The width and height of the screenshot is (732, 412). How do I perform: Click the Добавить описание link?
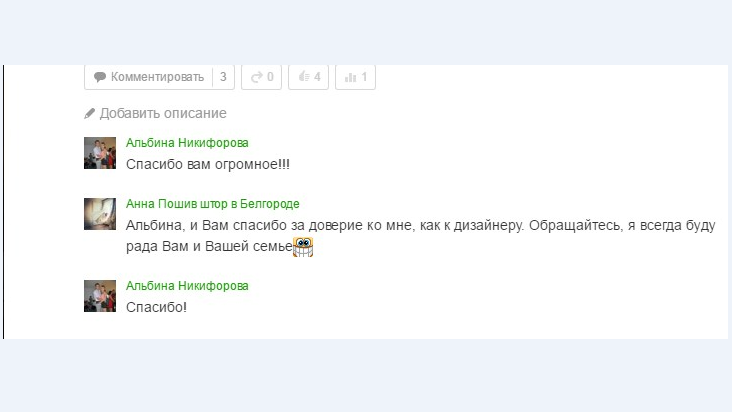pos(163,113)
